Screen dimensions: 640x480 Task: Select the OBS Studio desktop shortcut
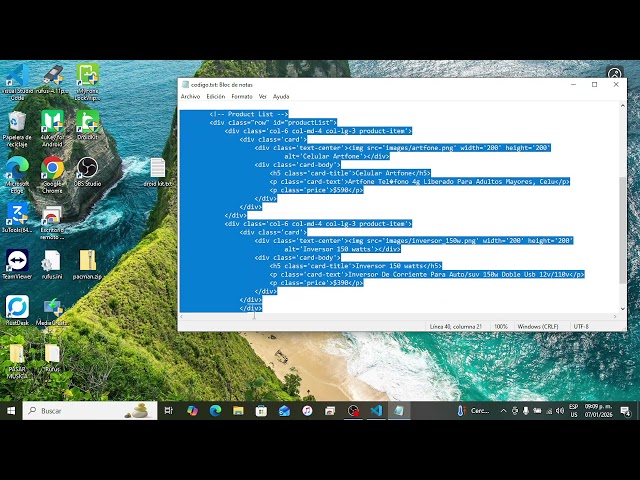coord(87,172)
